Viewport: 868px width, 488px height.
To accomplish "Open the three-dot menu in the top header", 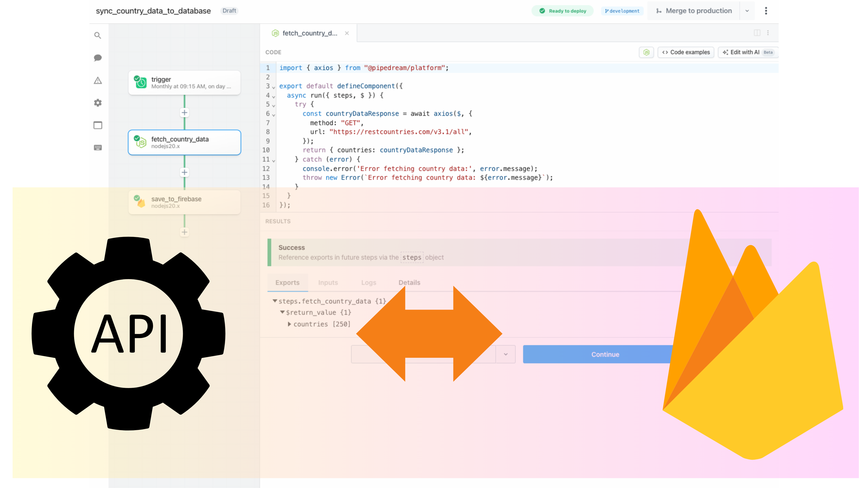I will (766, 11).
